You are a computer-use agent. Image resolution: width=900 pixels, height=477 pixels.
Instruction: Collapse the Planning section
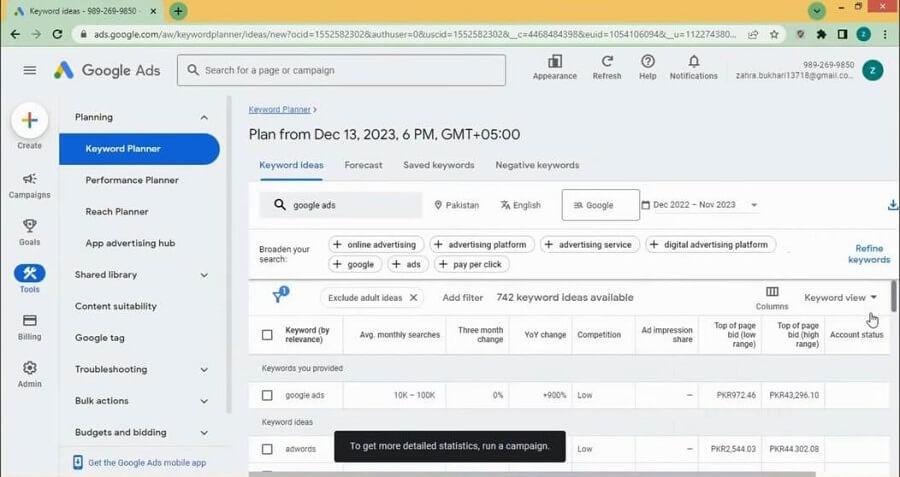click(204, 117)
